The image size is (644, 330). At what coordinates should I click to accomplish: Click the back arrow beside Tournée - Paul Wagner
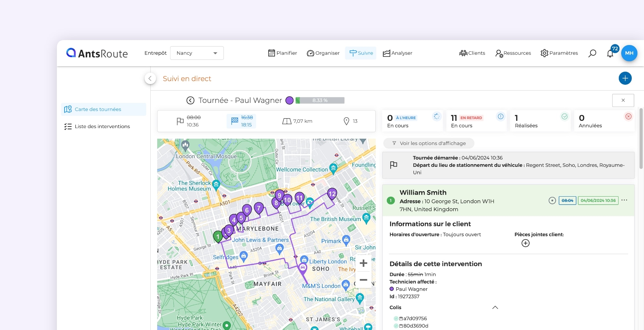point(190,100)
